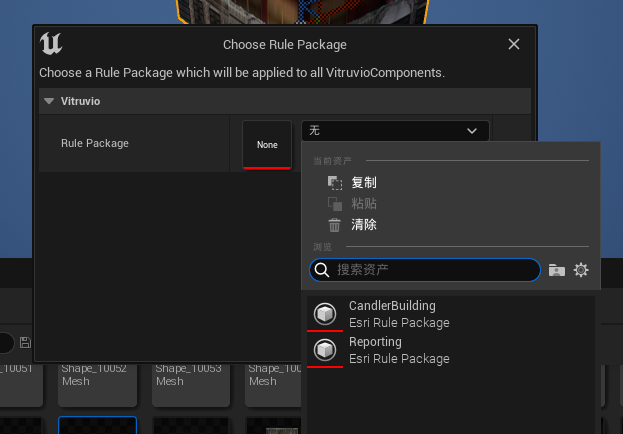Choose 复制 (copy) from asset menu
The height and width of the screenshot is (434, 623).
pos(364,183)
